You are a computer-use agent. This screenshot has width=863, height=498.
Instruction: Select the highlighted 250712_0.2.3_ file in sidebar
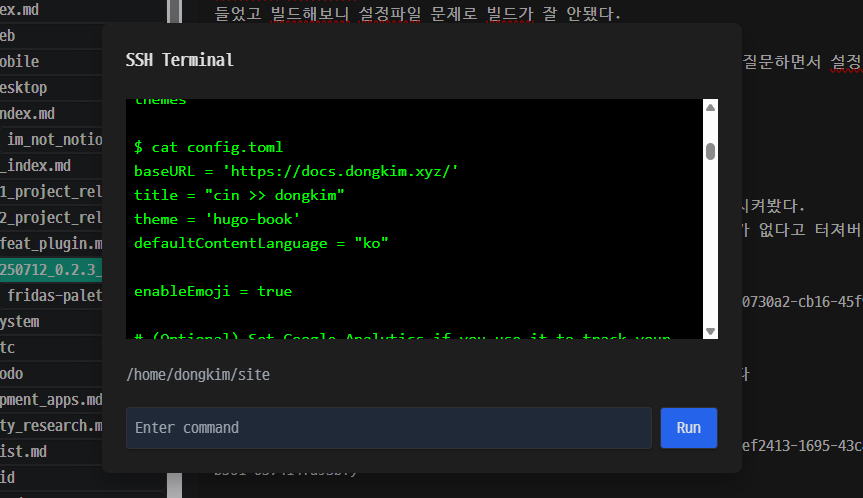click(51, 270)
